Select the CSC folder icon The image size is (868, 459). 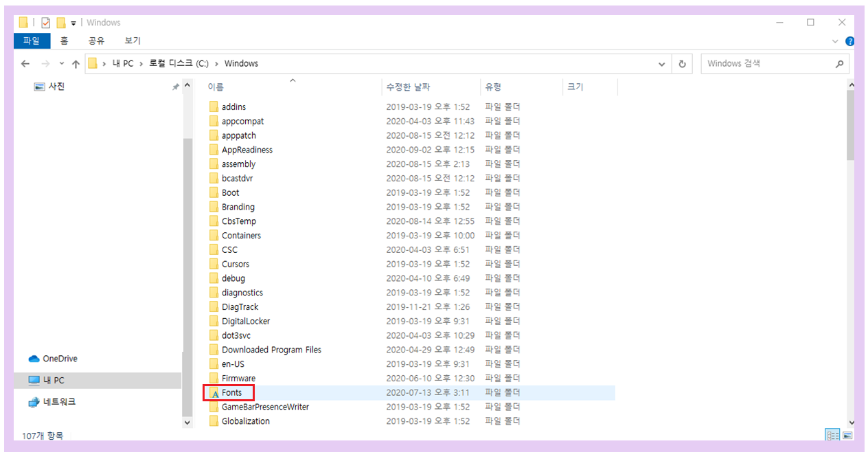click(214, 250)
